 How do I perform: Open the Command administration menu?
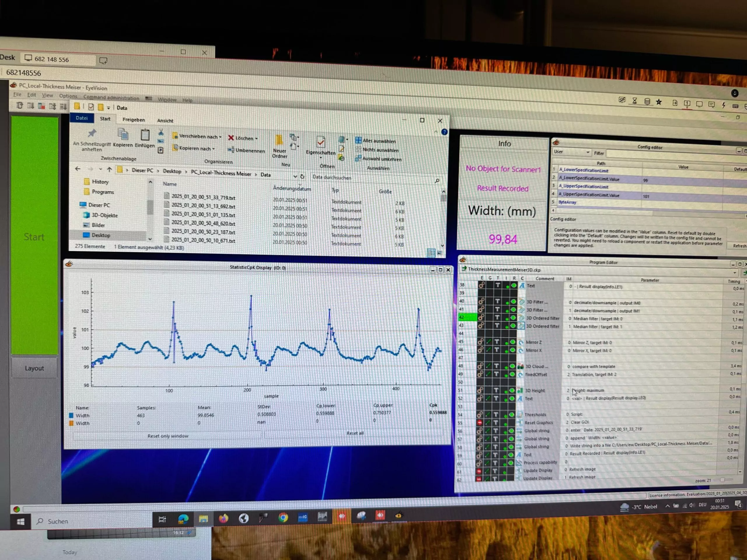(111, 97)
